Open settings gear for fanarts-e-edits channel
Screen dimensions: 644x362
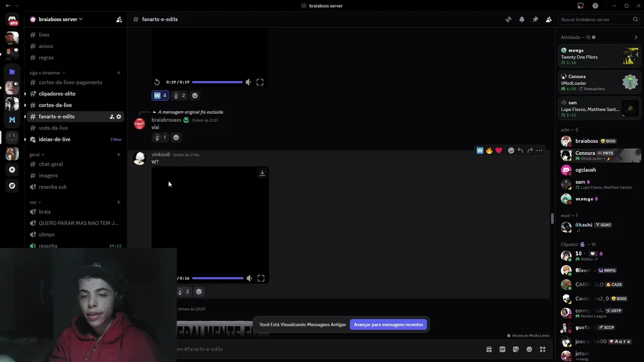click(x=119, y=117)
